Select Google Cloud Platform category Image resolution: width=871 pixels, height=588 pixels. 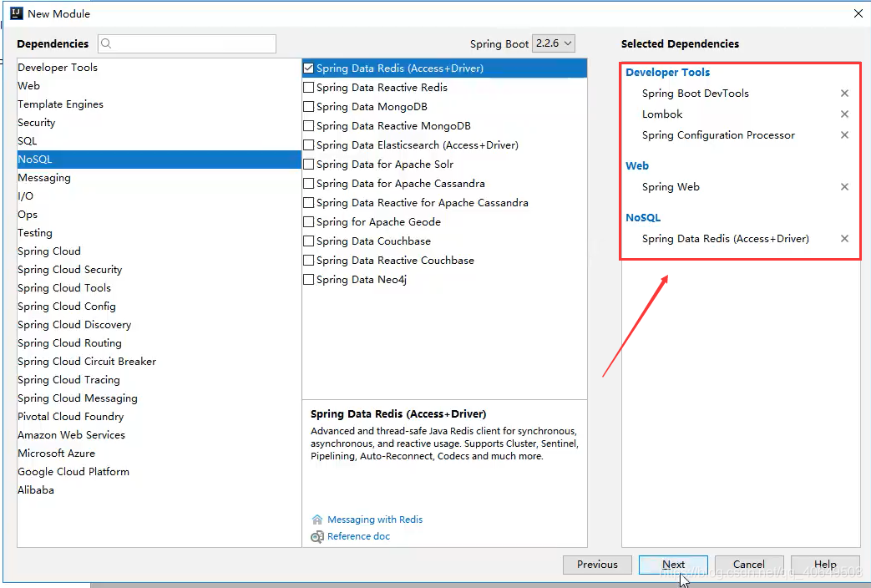pos(159,471)
